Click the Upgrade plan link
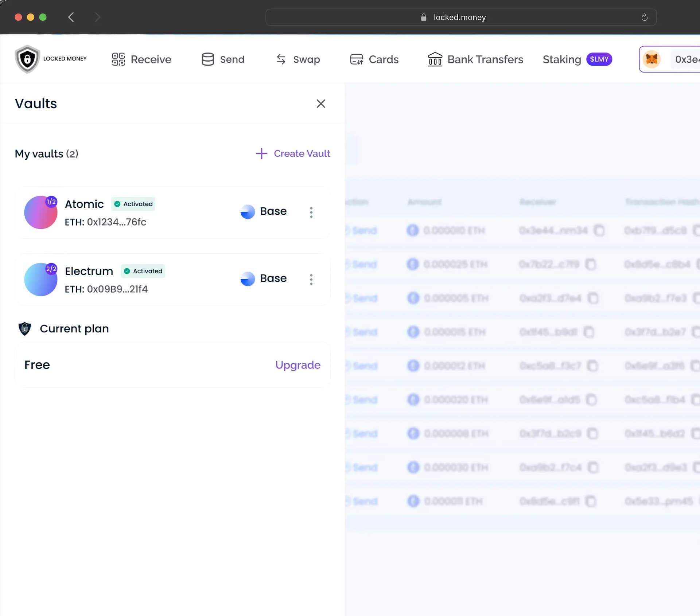The height and width of the screenshot is (616, 700). tap(297, 365)
